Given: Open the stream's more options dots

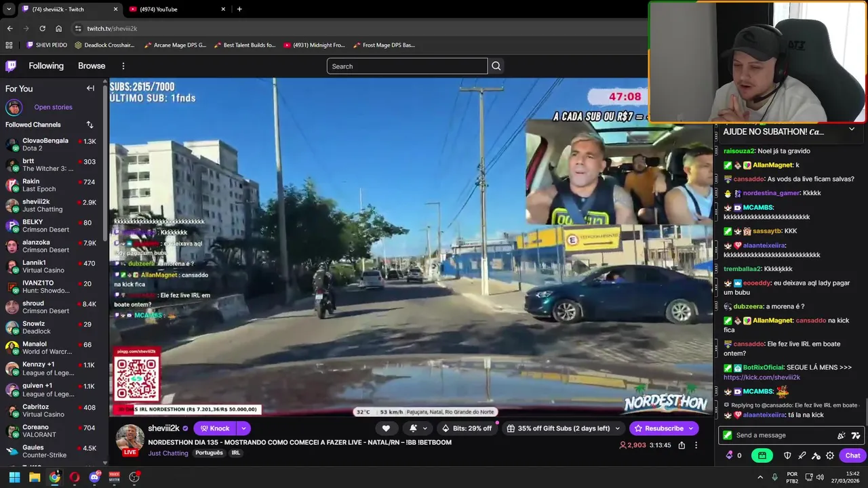Looking at the screenshot, I should click(696, 445).
